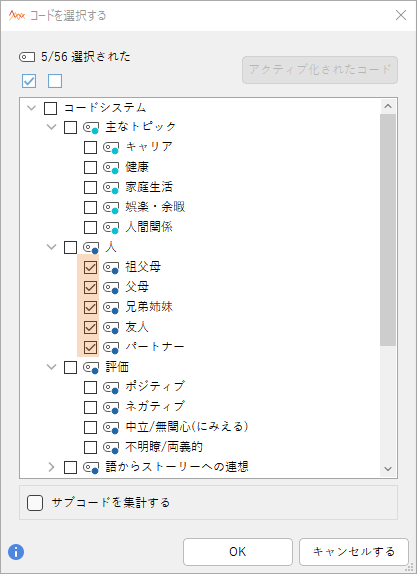Click the code icon beside 主なトピック
This screenshot has height=574, width=417.
(91, 128)
